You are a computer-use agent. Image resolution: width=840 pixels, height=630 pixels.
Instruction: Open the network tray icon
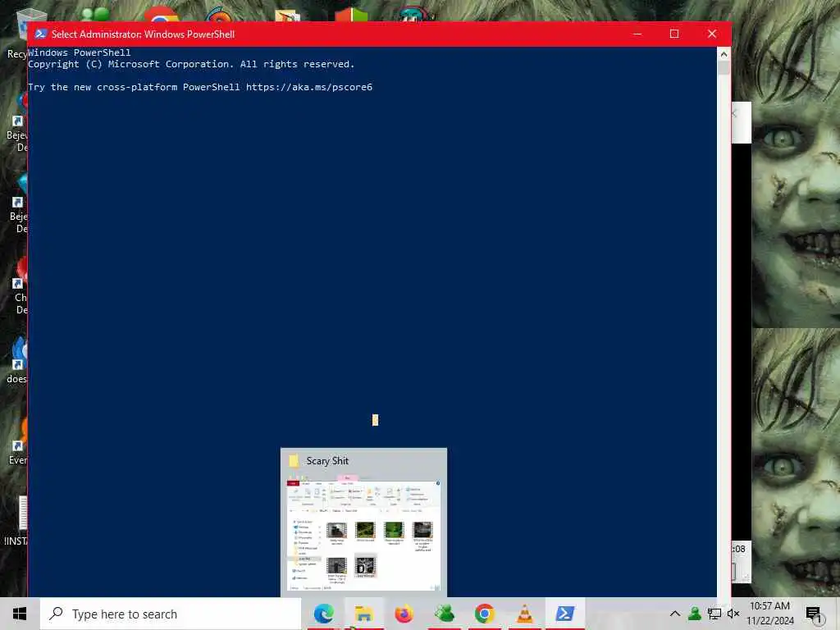pos(714,614)
